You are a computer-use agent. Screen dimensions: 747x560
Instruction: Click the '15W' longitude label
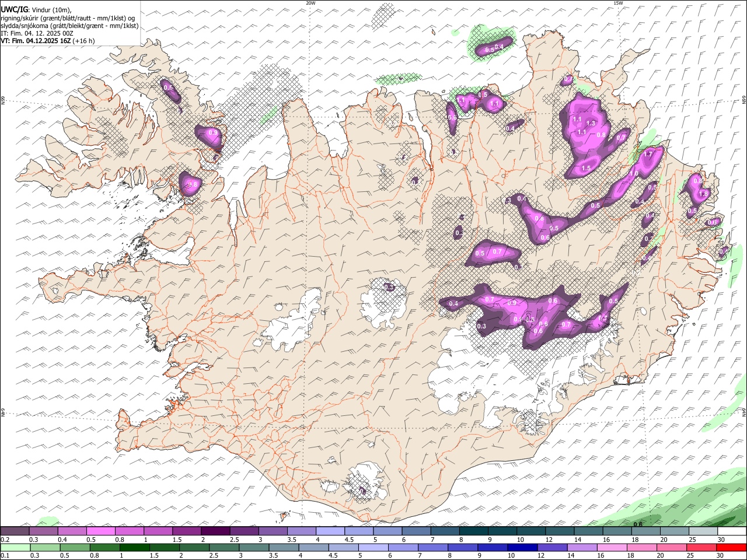pos(618,3)
